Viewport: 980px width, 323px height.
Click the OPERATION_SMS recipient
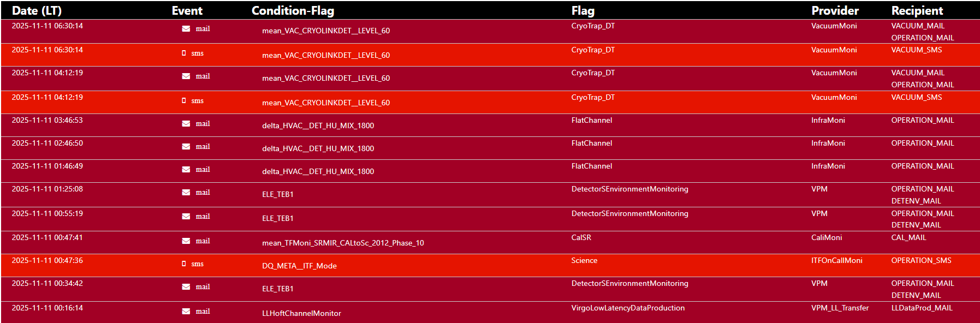pyautogui.click(x=921, y=260)
